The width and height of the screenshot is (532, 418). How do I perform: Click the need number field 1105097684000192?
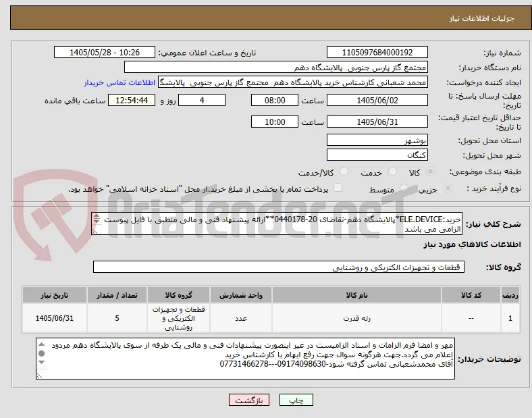(377, 52)
